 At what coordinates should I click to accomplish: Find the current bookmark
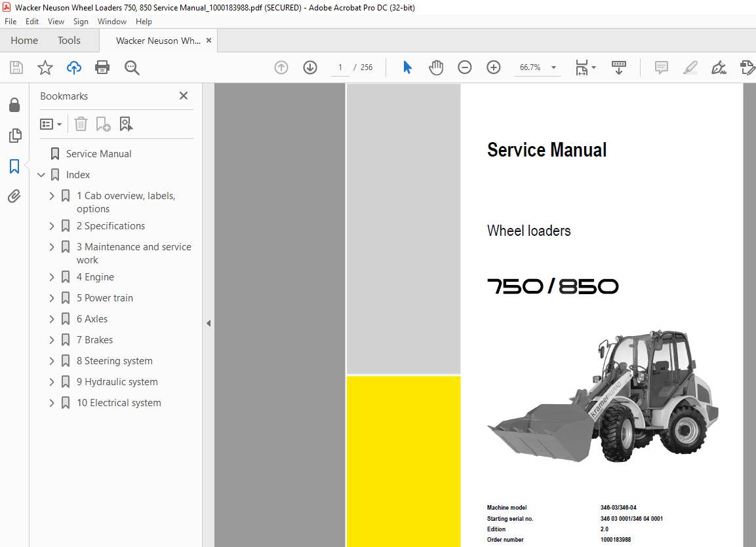tap(126, 124)
